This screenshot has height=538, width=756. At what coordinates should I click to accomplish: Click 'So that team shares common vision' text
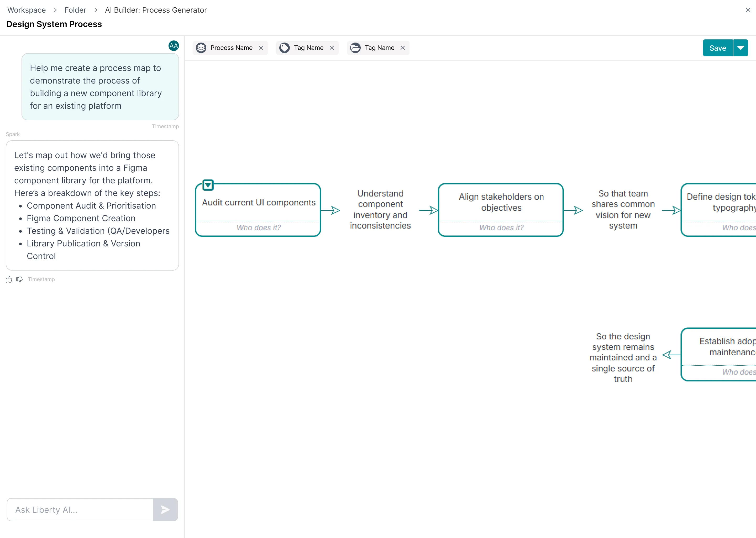[x=623, y=209]
